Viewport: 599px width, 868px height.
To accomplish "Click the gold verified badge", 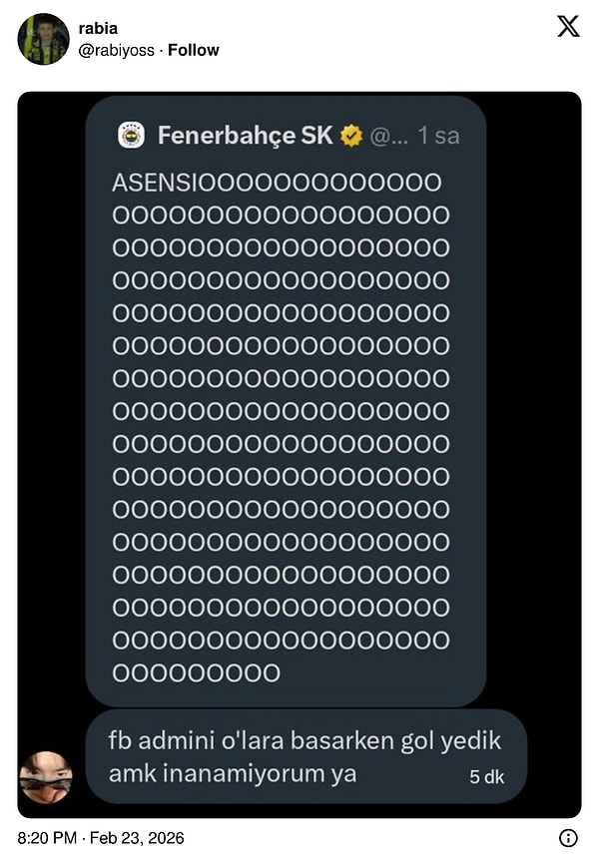I will (x=351, y=136).
